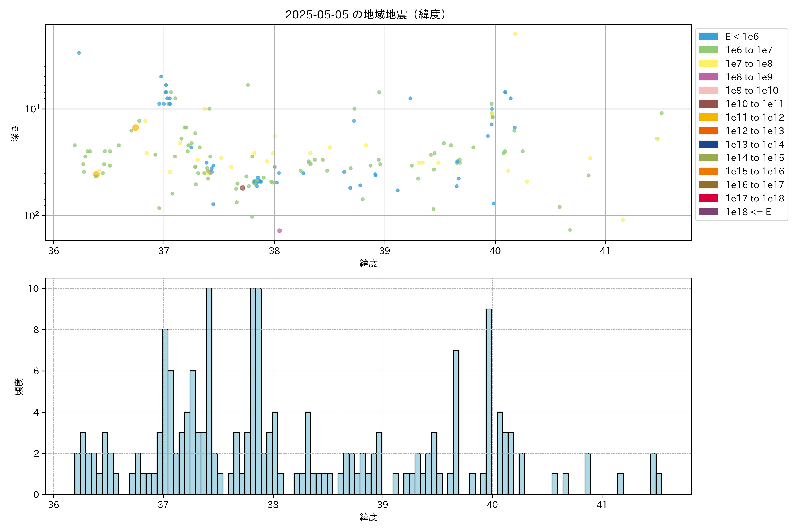This screenshot has width=798, height=532.
Task: Click the '頻度' y-axis label
Action: [x=19, y=387]
